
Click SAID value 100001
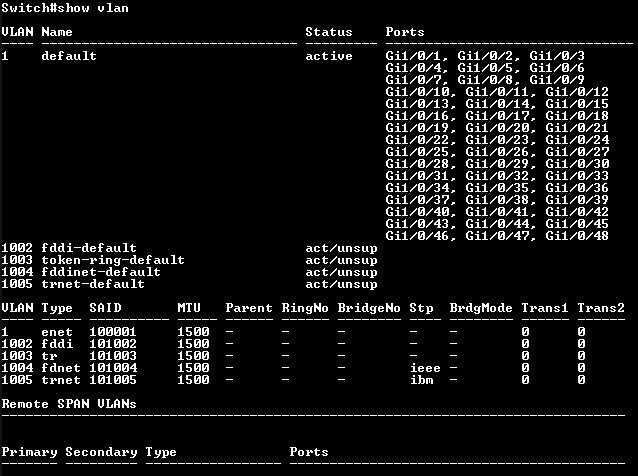pos(113,332)
